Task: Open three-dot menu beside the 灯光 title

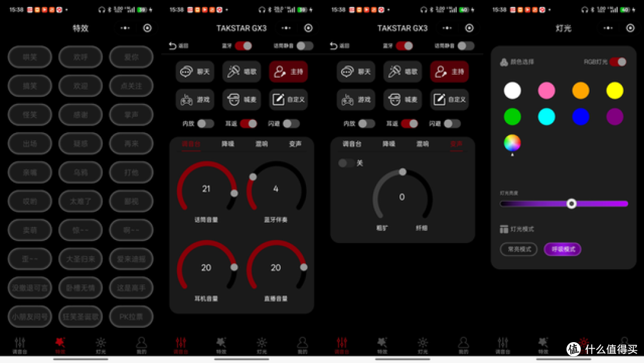Action: coord(608,28)
